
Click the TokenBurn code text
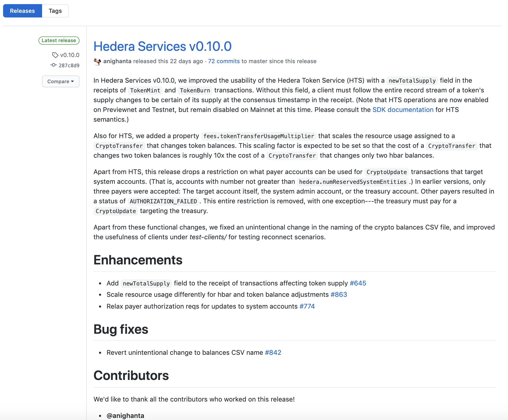click(x=195, y=90)
